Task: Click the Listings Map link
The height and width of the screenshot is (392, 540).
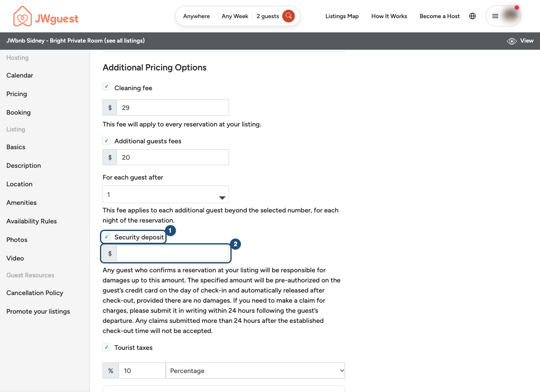Action: click(x=342, y=16)
